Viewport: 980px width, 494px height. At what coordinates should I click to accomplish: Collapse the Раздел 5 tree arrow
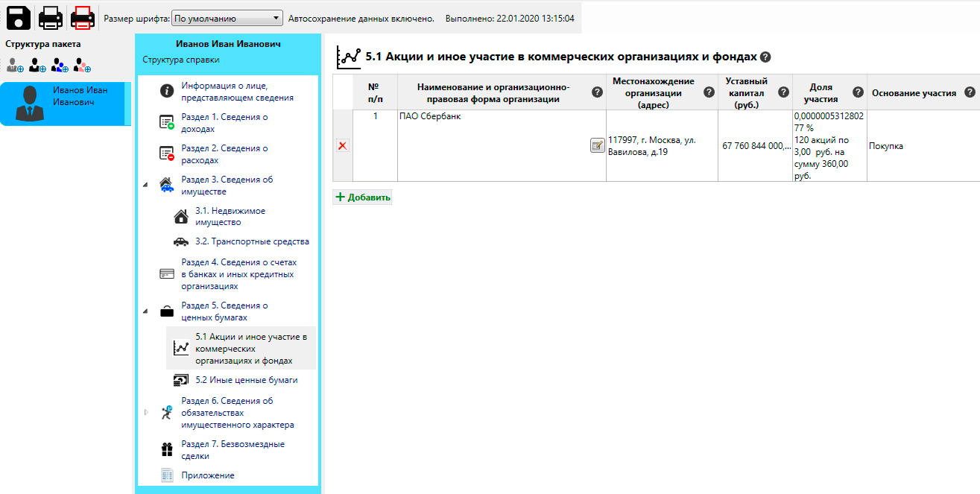(x=146, y=311)
